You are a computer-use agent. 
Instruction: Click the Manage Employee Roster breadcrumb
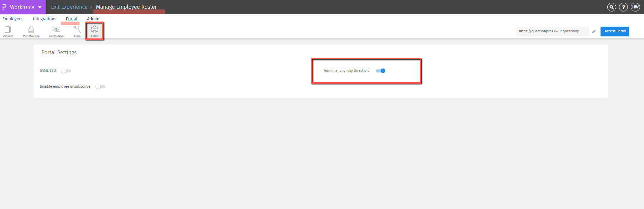(x=126, y=7)
